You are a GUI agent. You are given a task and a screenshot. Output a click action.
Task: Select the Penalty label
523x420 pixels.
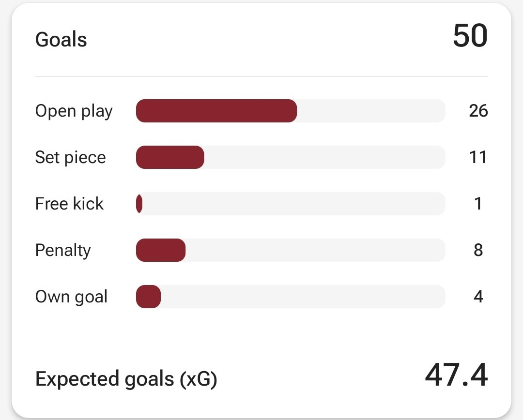pos(63,250)
